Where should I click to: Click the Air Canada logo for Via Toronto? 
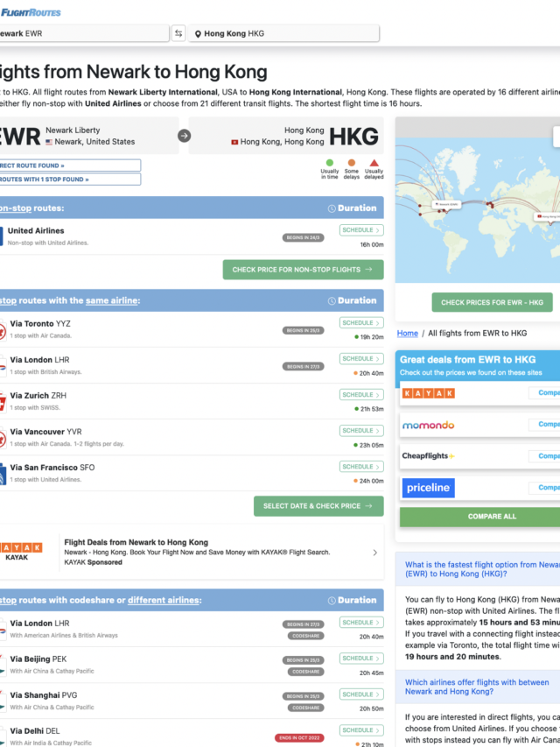tap(3, 329)
